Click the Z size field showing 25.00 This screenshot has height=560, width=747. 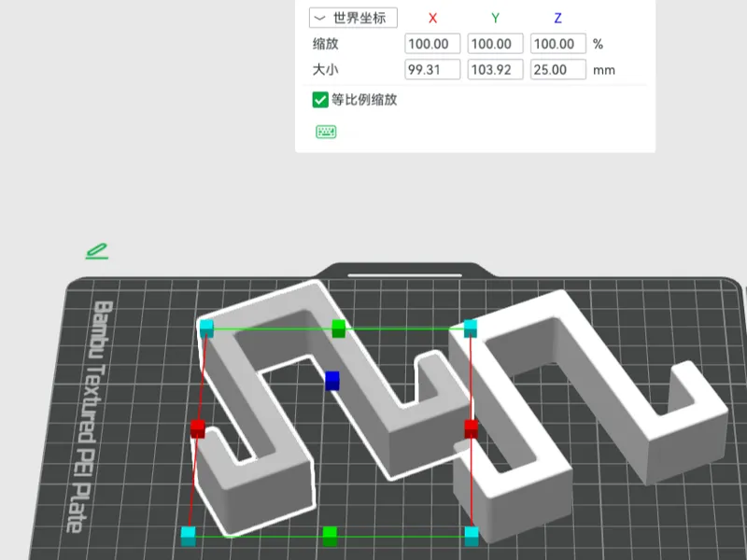tap(557, 69)
